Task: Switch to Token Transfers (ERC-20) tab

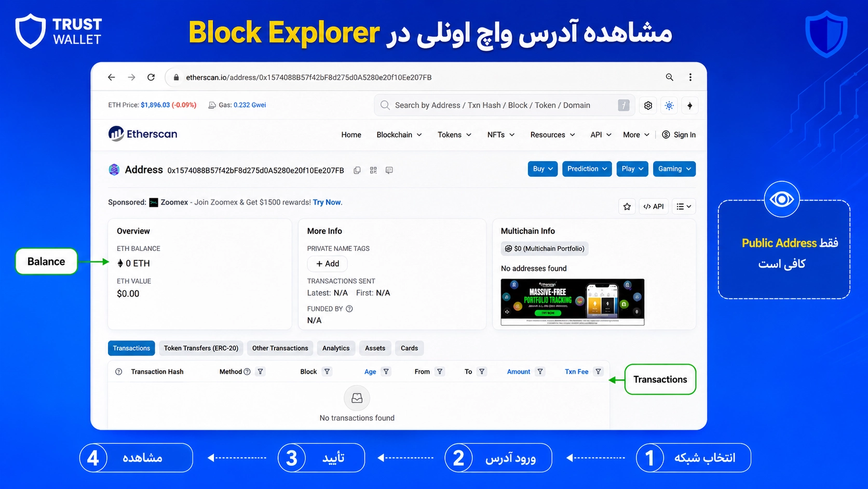Action: click(x=201, y=348)
